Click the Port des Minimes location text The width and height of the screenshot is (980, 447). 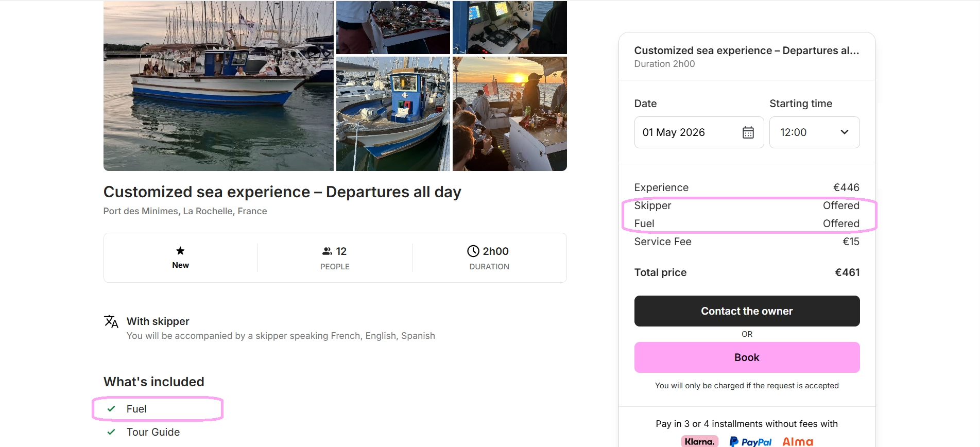click(x=185, y=211)
